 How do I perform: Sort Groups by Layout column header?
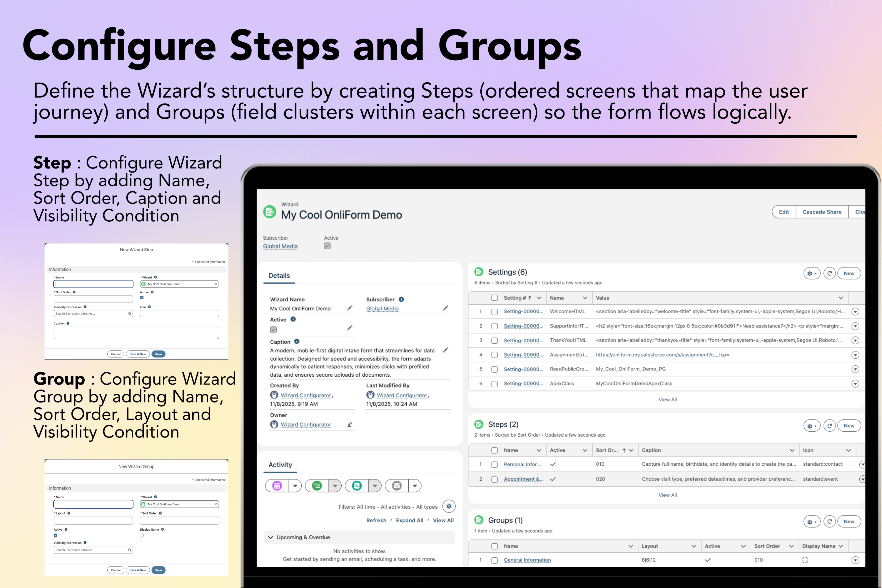(x=649, y=546)
